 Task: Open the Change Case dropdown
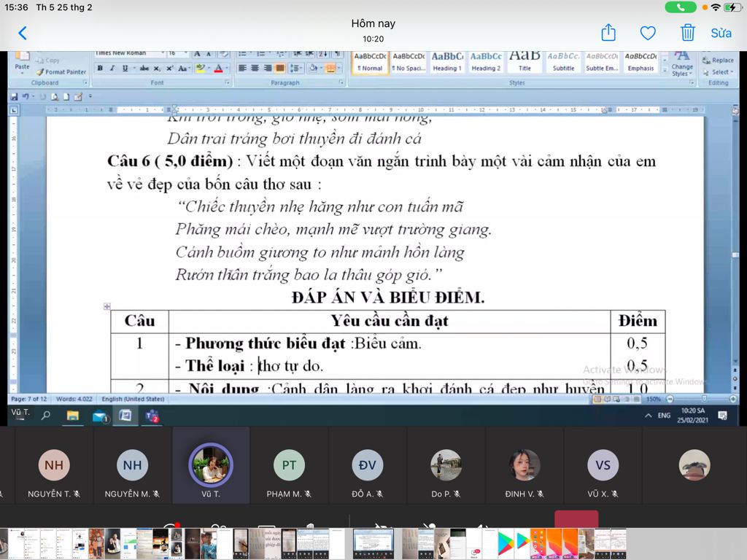pyautogui.click(x=183, y=68)
